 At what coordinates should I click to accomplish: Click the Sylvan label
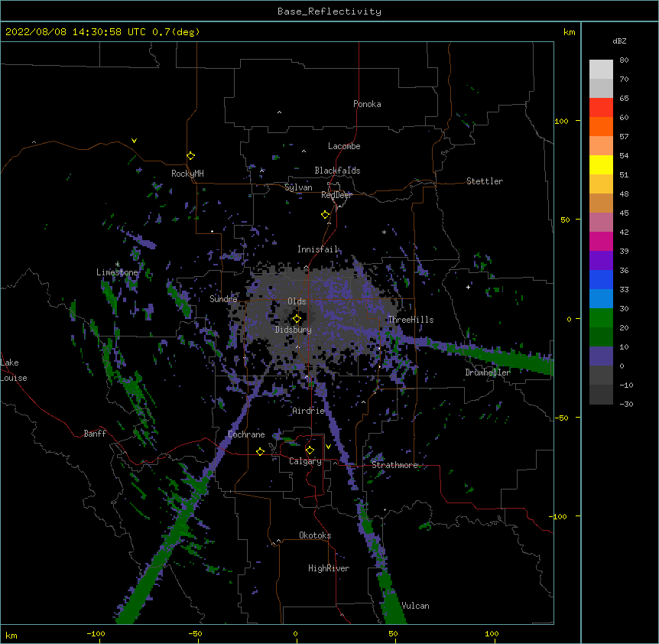[298, 187]
